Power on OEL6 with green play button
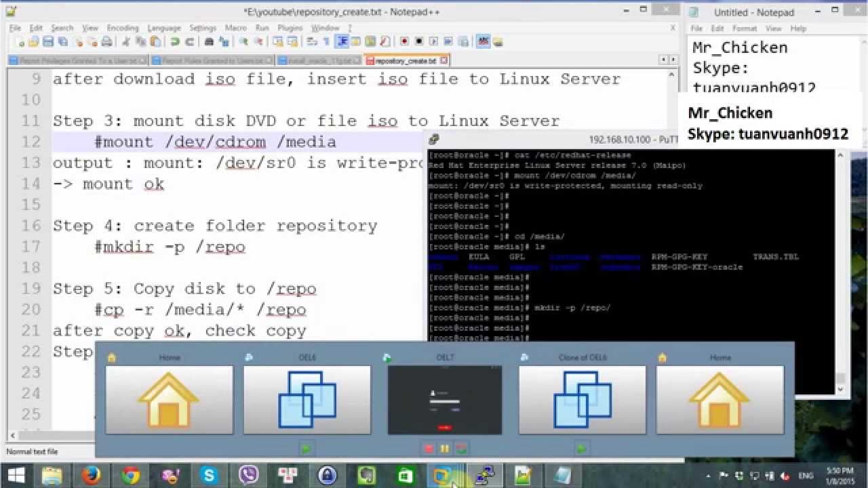The height and width of the screenshot is (488, 868). 307,448
